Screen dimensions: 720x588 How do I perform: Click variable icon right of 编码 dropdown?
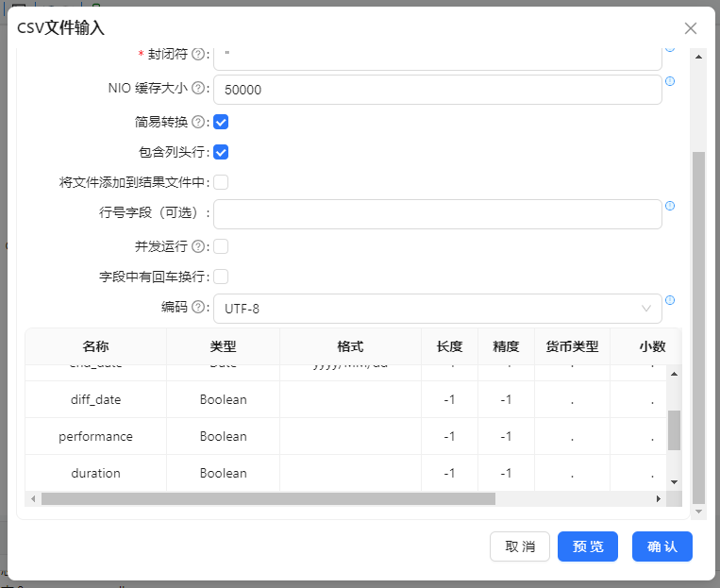670,300
